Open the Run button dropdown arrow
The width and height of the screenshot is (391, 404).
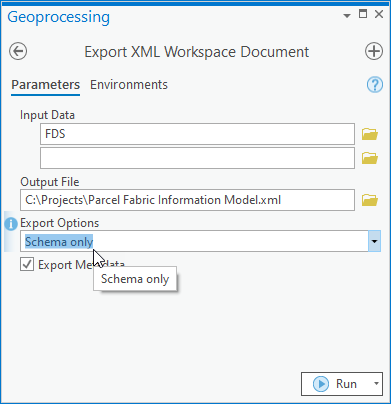coord(376,384)
